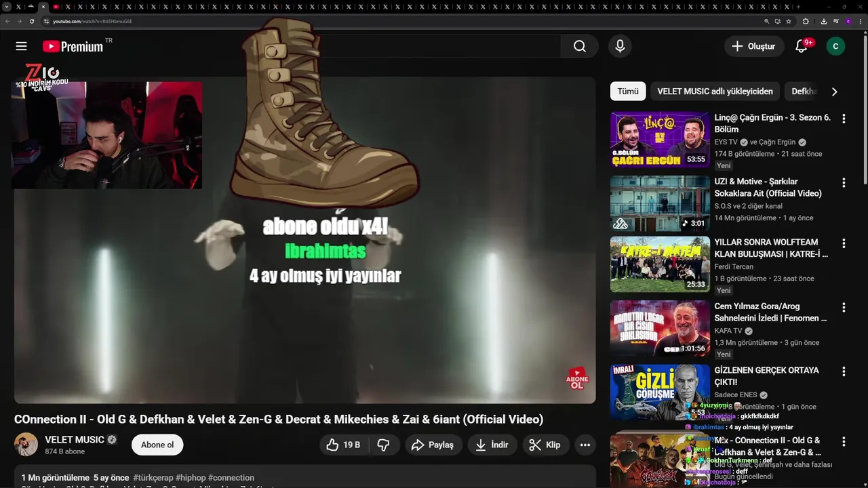
Task: Select the Tümü filter chip
Action: (627, 91)
